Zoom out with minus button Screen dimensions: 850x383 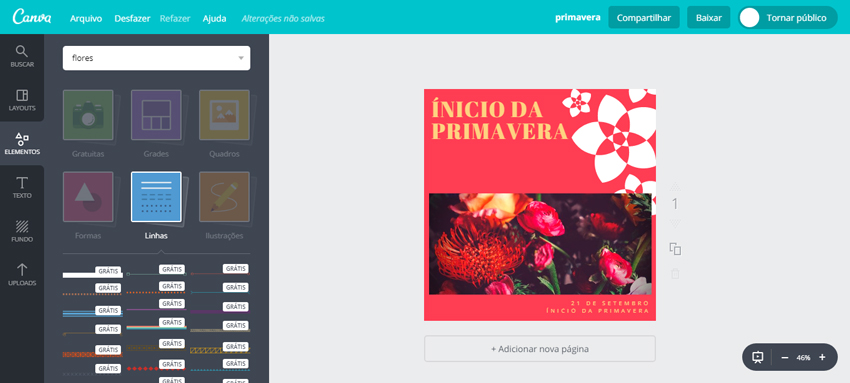point(784,358)
